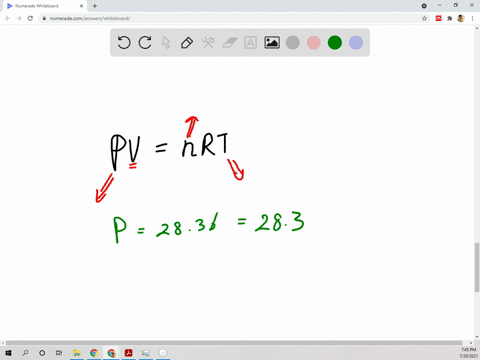Pick the green color swatch
Viewport: 480px width, 360px height.
335,43
